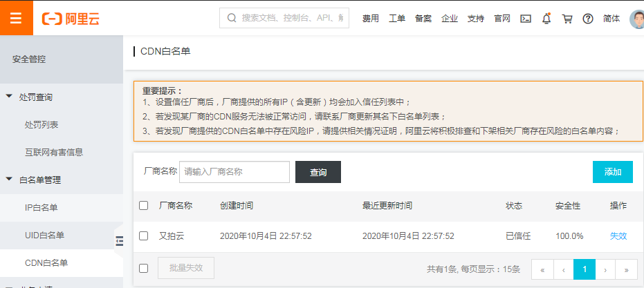Click the 重要提示 notice heading
Image resolution: width=644 pixels, height=288 pixels.
[163, 90]
